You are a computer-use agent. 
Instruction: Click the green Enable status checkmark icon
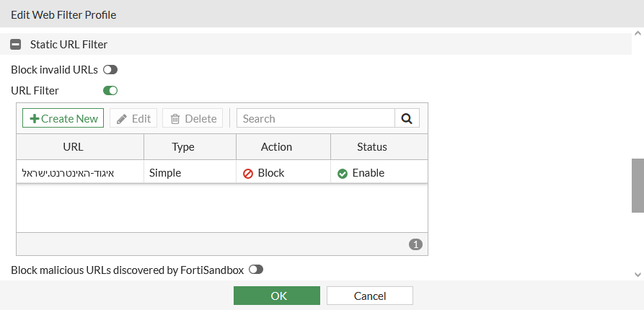click(343, 174)
